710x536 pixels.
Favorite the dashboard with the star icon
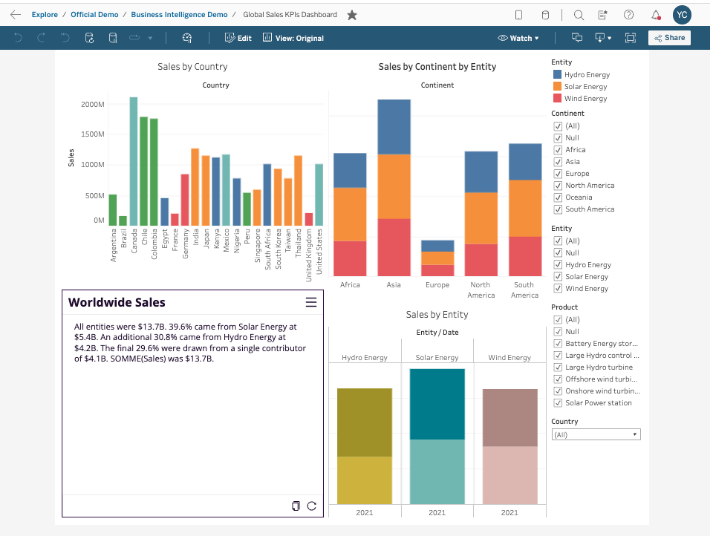352,15
